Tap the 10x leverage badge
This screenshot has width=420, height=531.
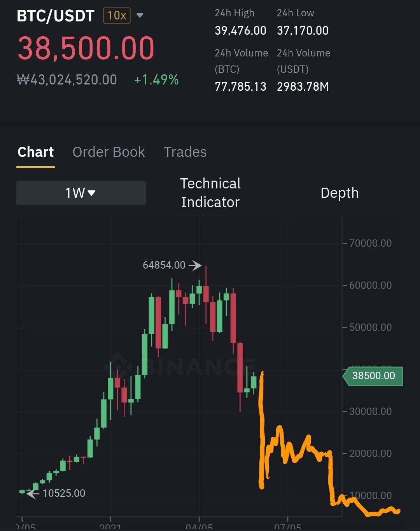[117, 16]
